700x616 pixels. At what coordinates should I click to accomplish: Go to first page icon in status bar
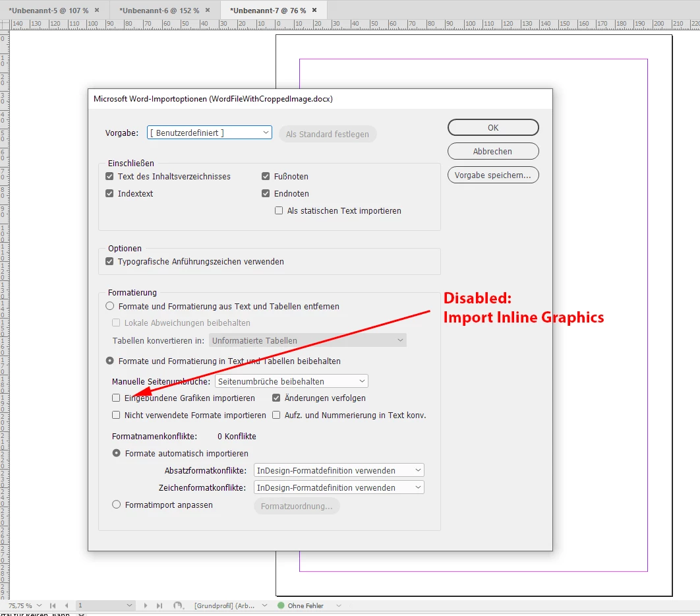point(53,605)
